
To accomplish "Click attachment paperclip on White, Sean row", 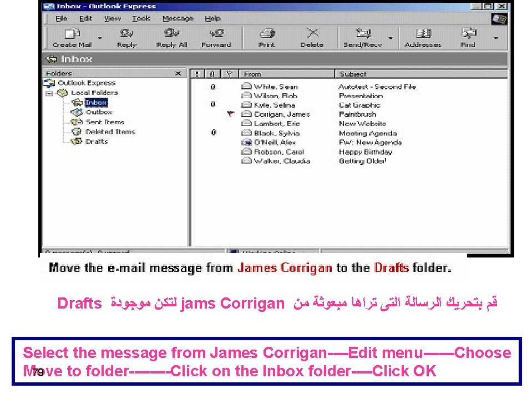I will point(212,87).
